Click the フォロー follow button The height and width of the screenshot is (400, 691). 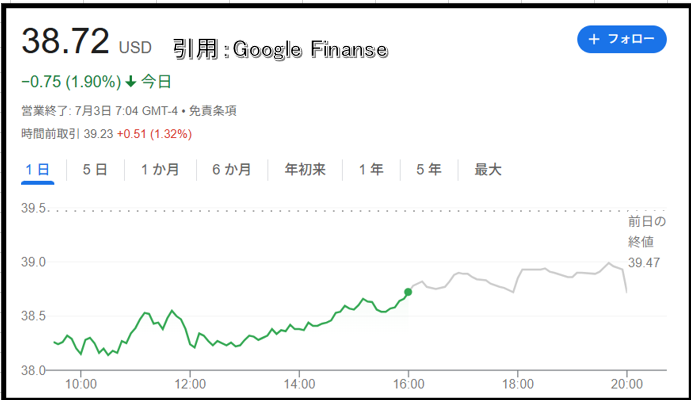point(621,39)
